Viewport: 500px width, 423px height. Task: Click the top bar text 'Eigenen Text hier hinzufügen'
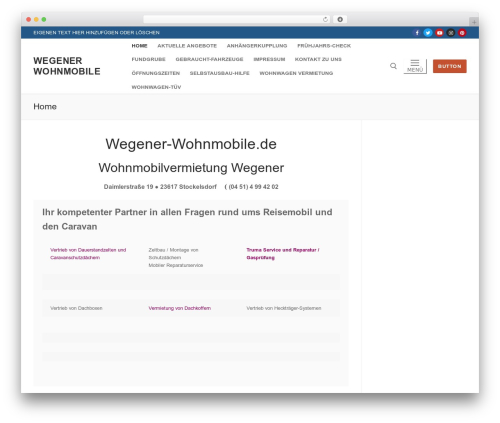[x=96, y=33]
